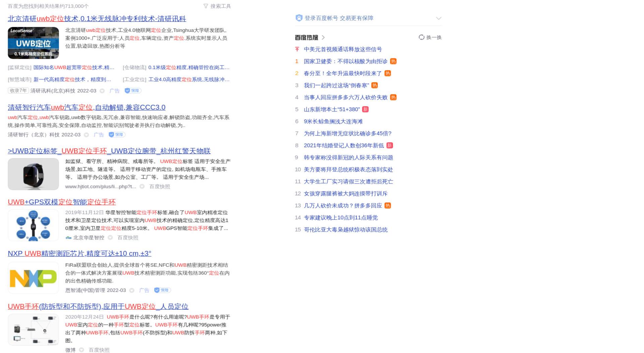644x353 pixels.
Task: Click the blue-circles smartband diagram thumbnail
Action: pyautogui.click(x=33, y=225)
